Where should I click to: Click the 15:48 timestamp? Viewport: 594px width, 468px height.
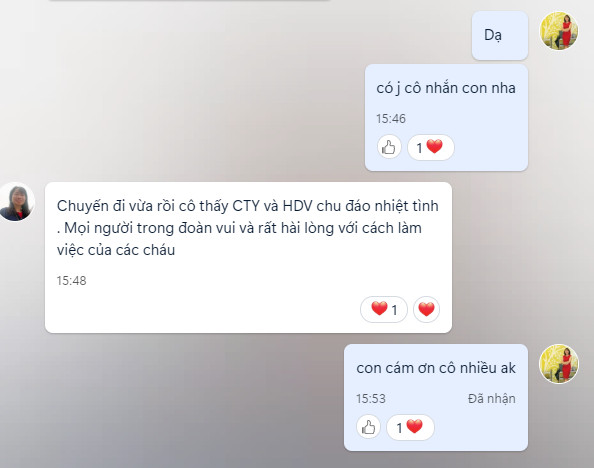point(71,280)
